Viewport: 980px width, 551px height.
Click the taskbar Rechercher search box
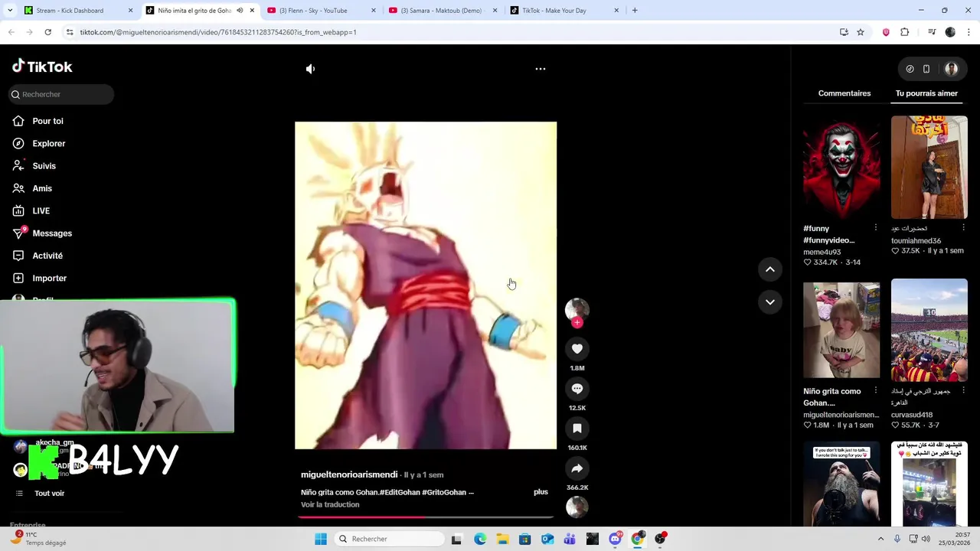point(390,539)
